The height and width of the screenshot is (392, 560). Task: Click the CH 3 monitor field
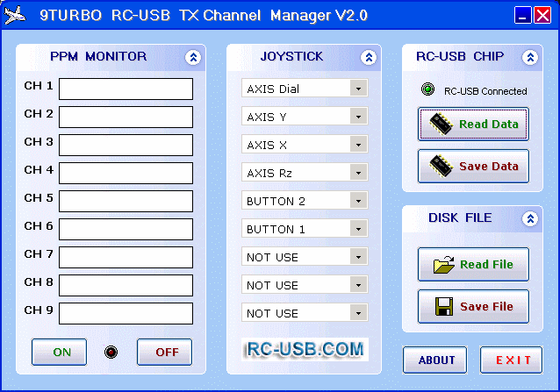(x=126, y=146)
